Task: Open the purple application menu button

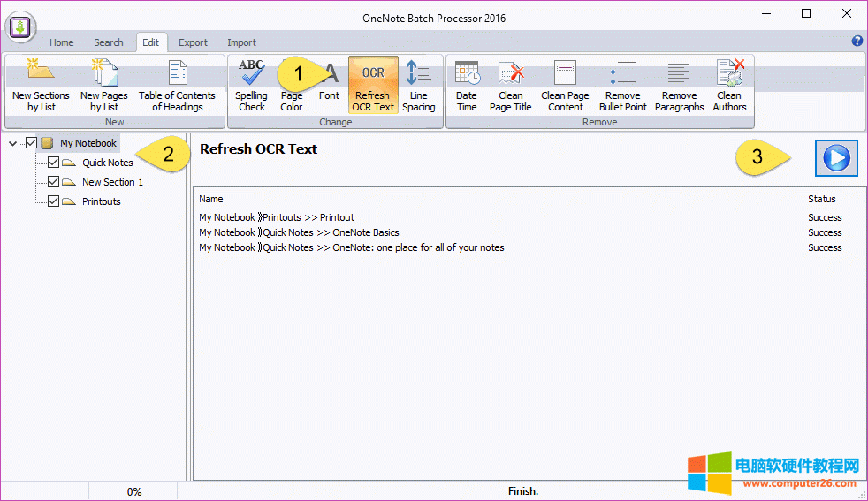Action: [19, 27]
